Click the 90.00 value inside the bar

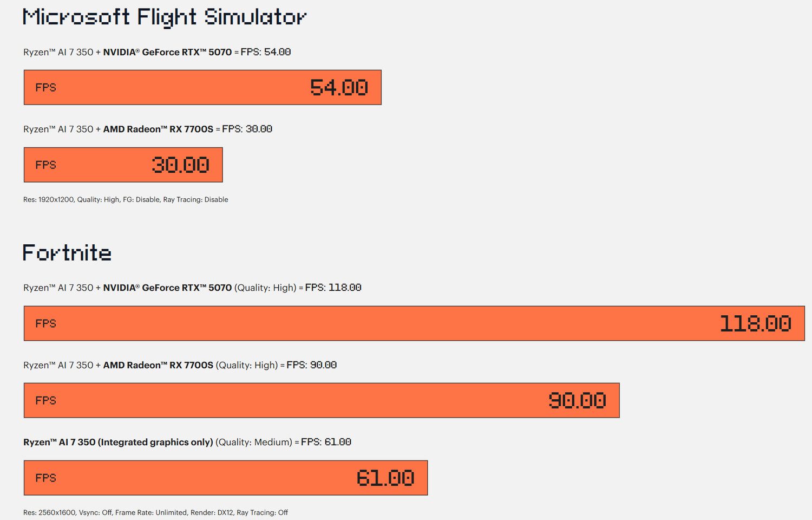point(577,401)
